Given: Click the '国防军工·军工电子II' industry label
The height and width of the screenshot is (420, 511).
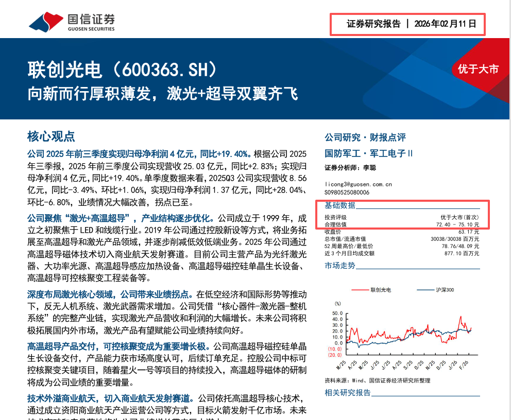Looking at the screenshot, I should (369, 153).
